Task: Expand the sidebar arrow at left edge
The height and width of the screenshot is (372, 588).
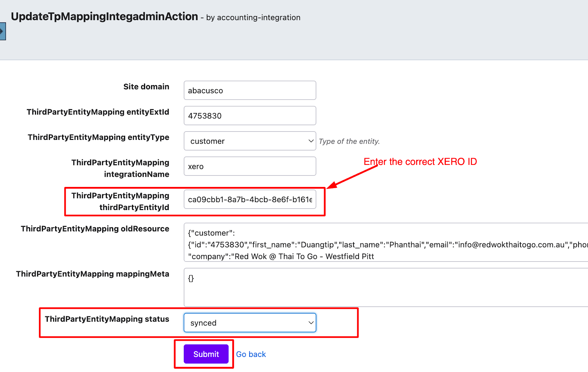Action: [2, 31]
